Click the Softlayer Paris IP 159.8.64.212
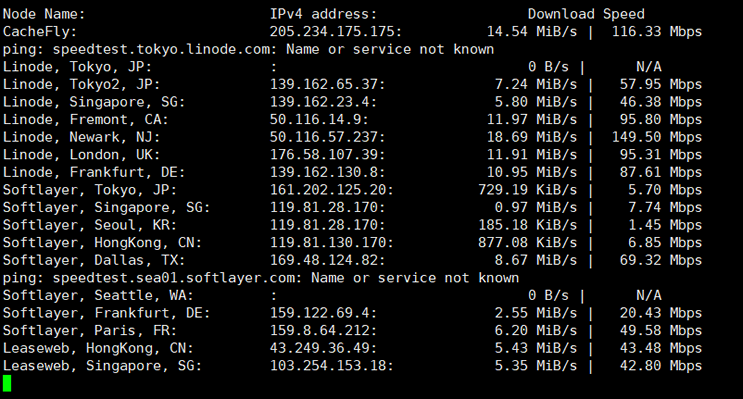The width and height of the screenshot is (743, 399). 323,330
